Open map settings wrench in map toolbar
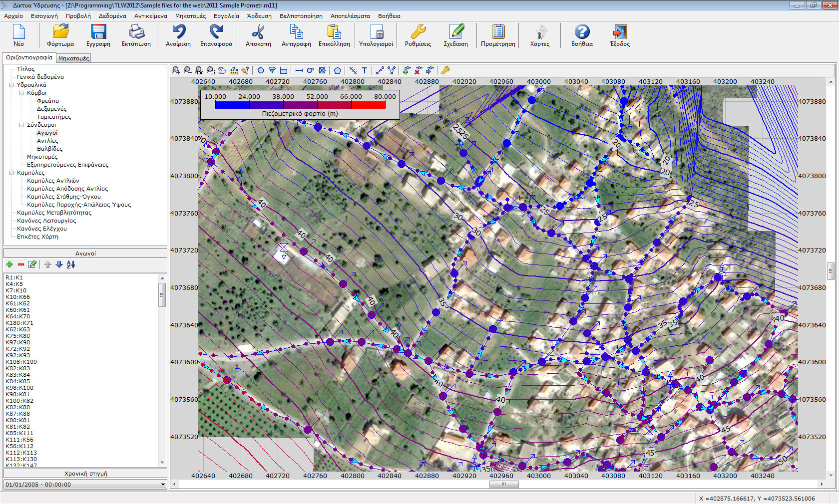The height and width of the screenshot is (504, 839). [x=445, y=70]
